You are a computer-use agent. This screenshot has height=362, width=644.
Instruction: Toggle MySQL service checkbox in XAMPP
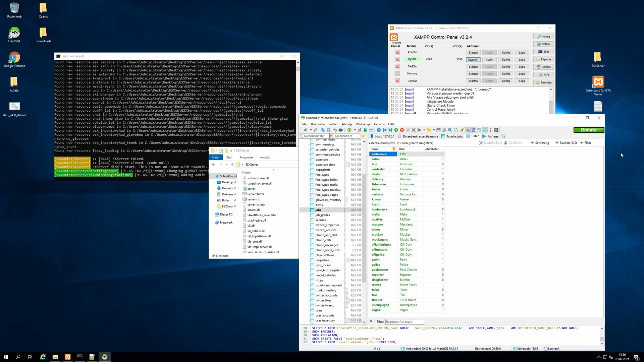pos(397,60)
